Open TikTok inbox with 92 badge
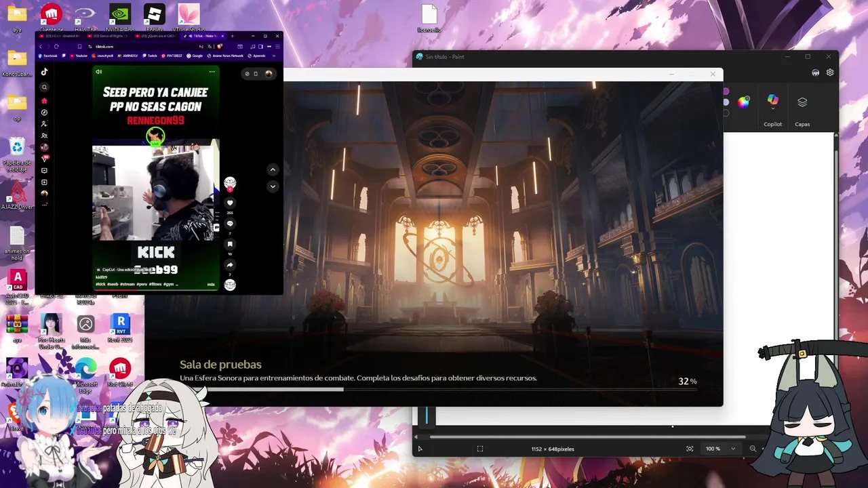 [x=45, y=158]
